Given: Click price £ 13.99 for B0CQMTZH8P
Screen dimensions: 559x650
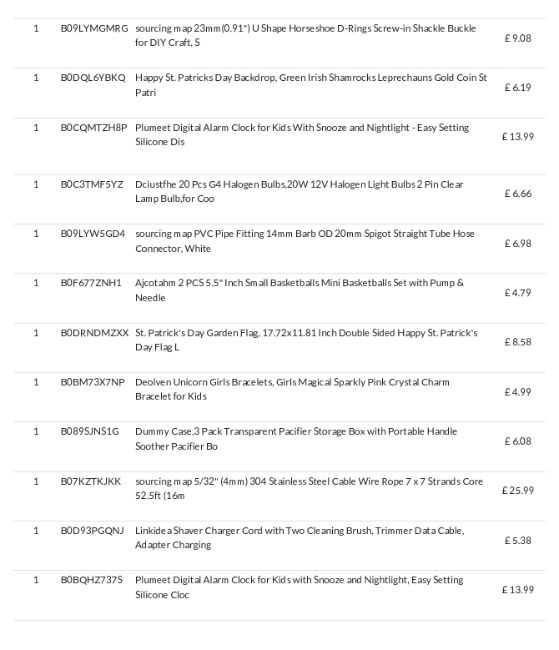Looking at the screenshot, I should coord(518,136).
